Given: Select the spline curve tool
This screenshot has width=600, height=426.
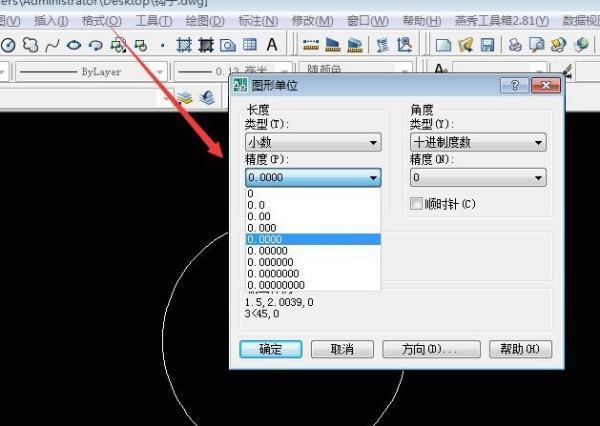Looking at the screenshot, I should point(52,45).
